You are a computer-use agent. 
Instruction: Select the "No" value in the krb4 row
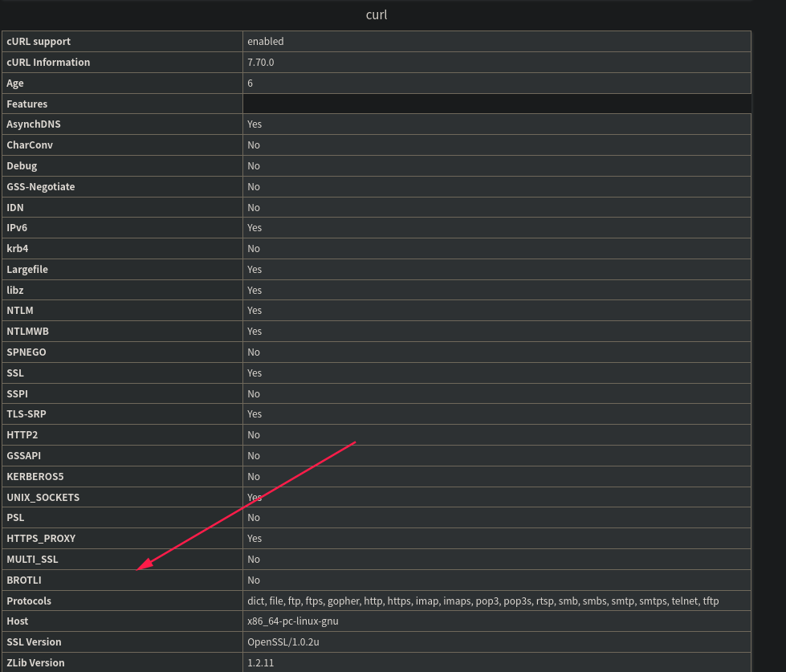point(254,249)
